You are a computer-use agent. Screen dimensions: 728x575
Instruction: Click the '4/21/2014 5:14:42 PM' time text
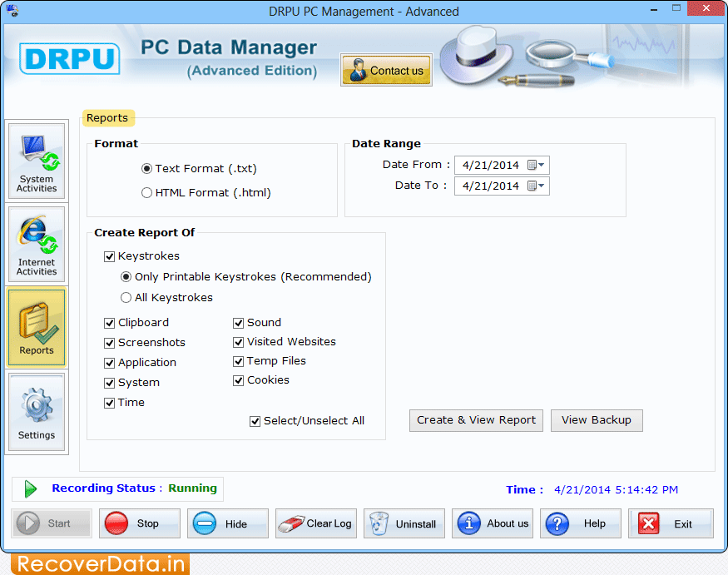616,489
